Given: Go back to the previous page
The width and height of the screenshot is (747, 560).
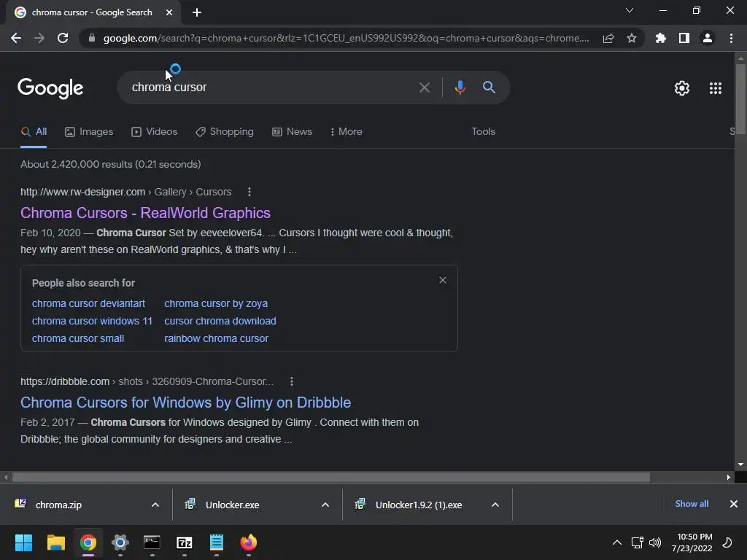Looking at the screenshot, I should 16,38.
